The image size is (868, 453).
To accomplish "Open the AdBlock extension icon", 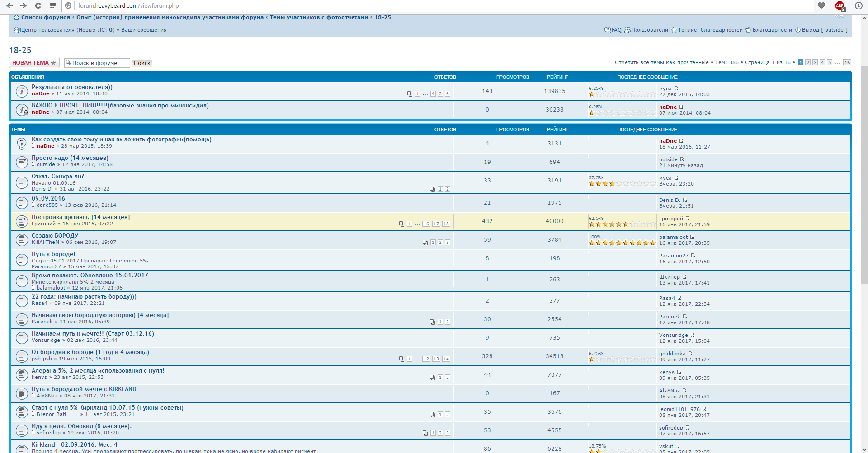I will tap(840, 6).
